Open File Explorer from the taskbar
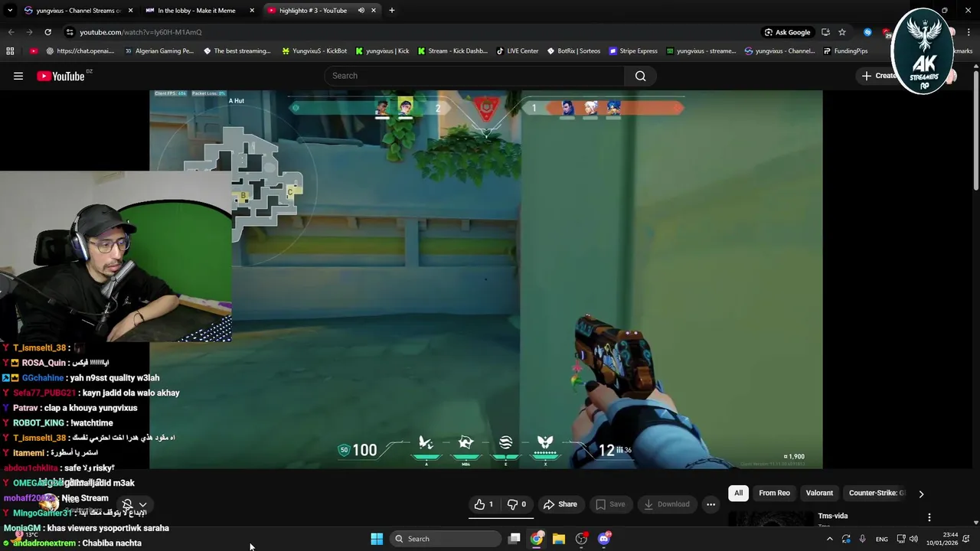Image resolution: width=980 pixels, height=551 pixels. (559, 539)
